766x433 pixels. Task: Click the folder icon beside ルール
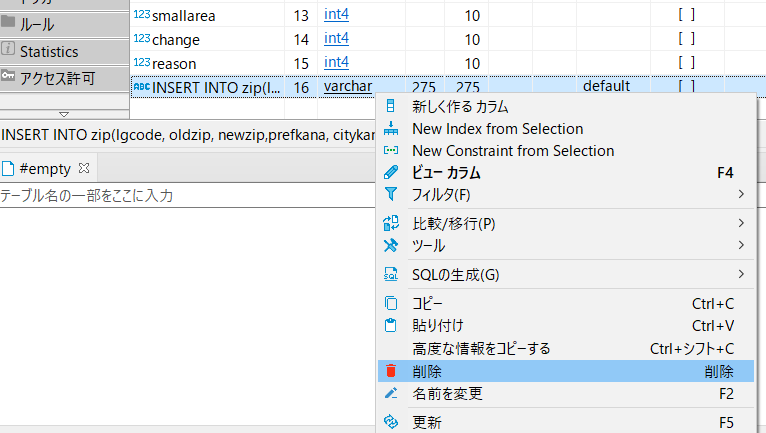(x=8, y=22)
